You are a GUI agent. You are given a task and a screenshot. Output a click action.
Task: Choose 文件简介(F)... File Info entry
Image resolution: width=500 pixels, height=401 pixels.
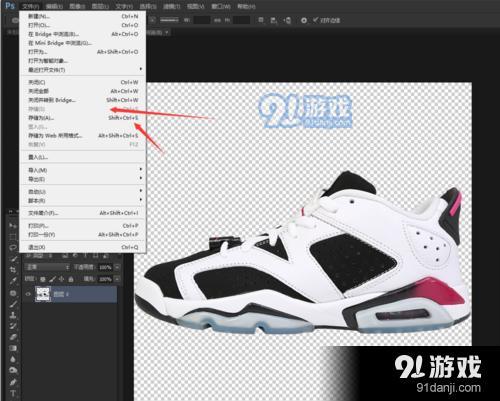coord(82,213)
